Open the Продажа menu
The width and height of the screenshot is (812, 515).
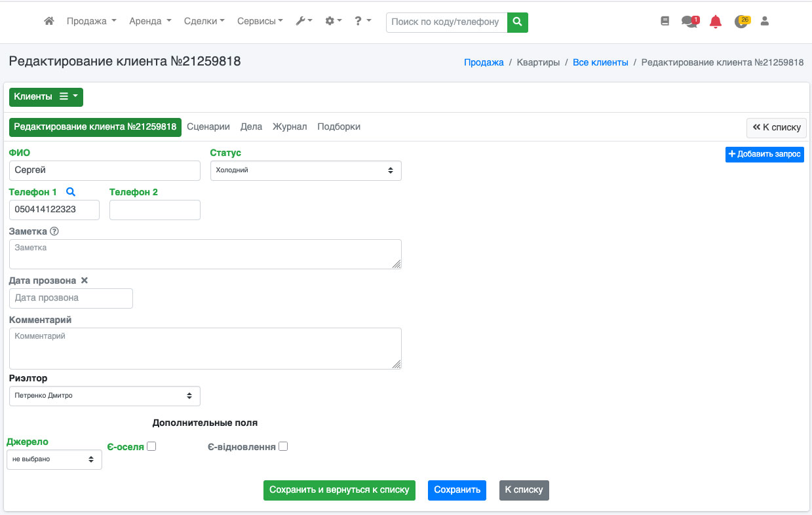[91, 21]
